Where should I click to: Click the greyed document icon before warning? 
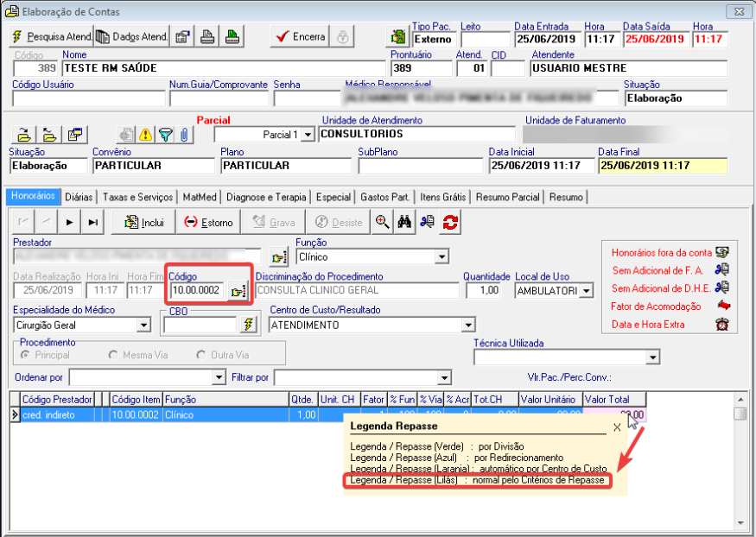[126, 135]
